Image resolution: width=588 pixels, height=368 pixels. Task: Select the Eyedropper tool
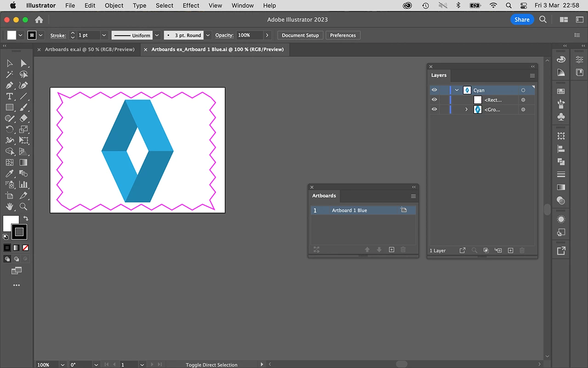coord(9,174)
